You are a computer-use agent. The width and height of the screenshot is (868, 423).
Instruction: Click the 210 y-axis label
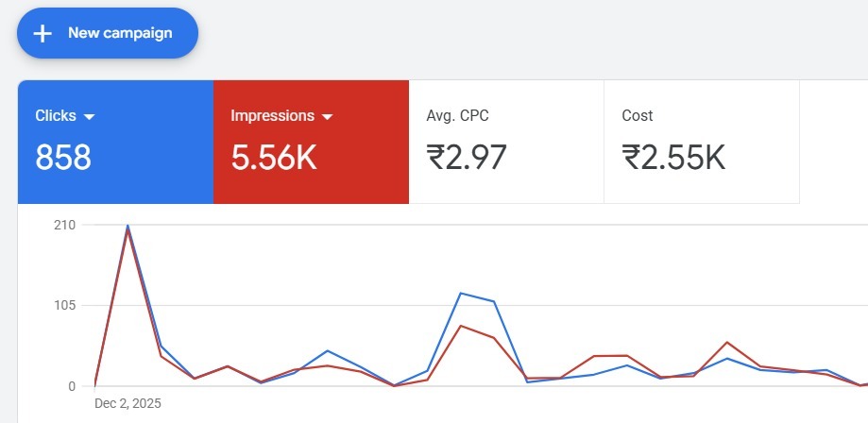(65, 225)
